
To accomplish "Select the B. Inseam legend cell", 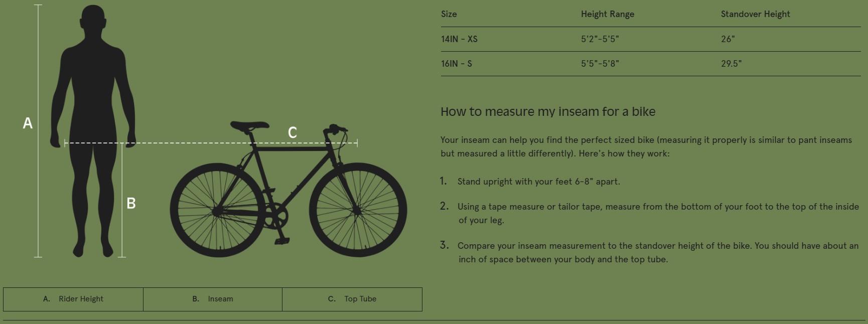I will pos(213,299).
